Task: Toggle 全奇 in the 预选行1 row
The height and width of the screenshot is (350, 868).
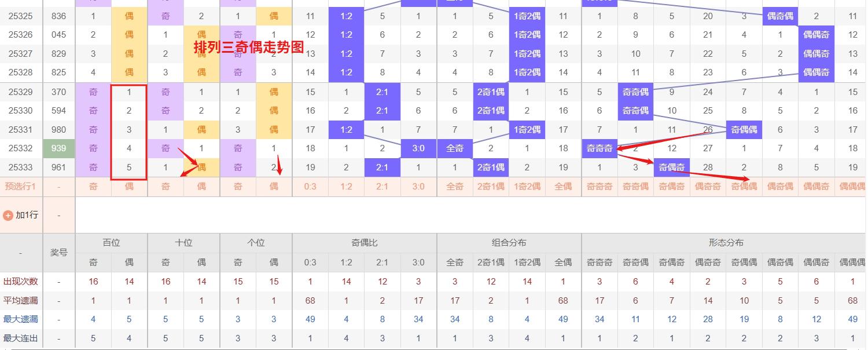Action: tap(455, 187)
